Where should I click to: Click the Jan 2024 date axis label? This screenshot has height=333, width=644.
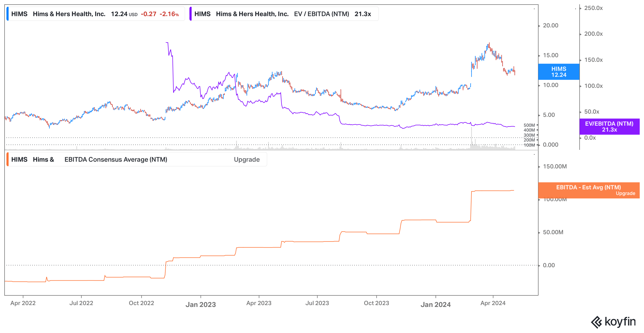point(436,305)
